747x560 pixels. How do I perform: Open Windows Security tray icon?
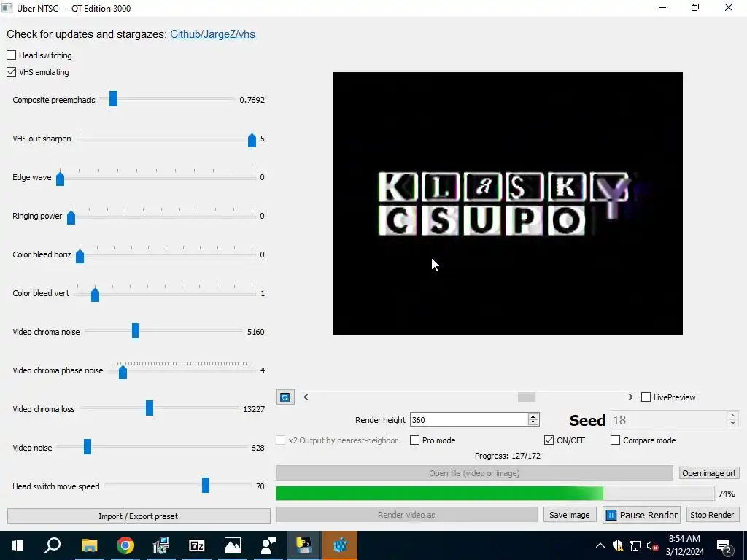click(618, 545)
